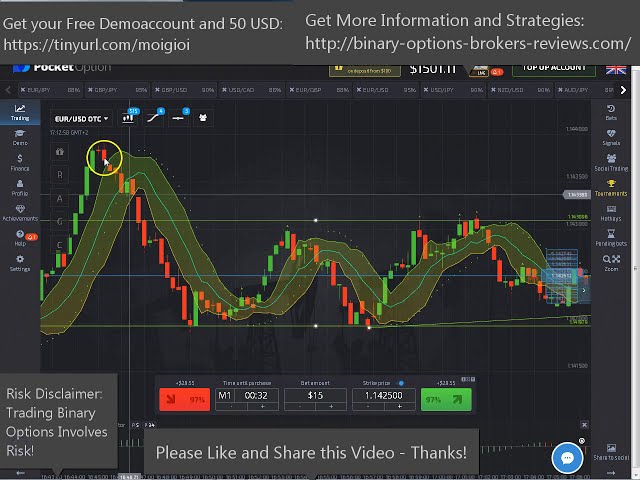The height and width of the screenshot is (480, 640).
Task: Increase strike price with plus
Action: pos(399,407)
